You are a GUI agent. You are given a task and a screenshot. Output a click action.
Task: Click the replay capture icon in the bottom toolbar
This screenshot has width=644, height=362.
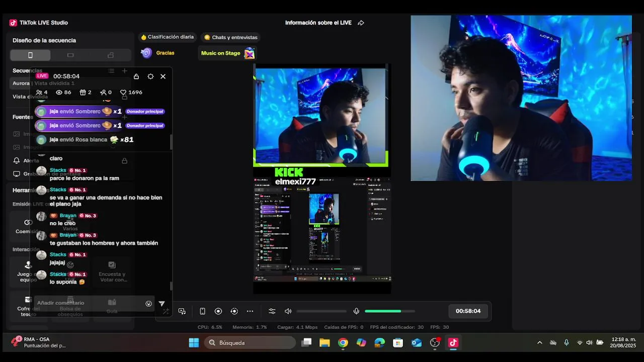pos(234,311)
